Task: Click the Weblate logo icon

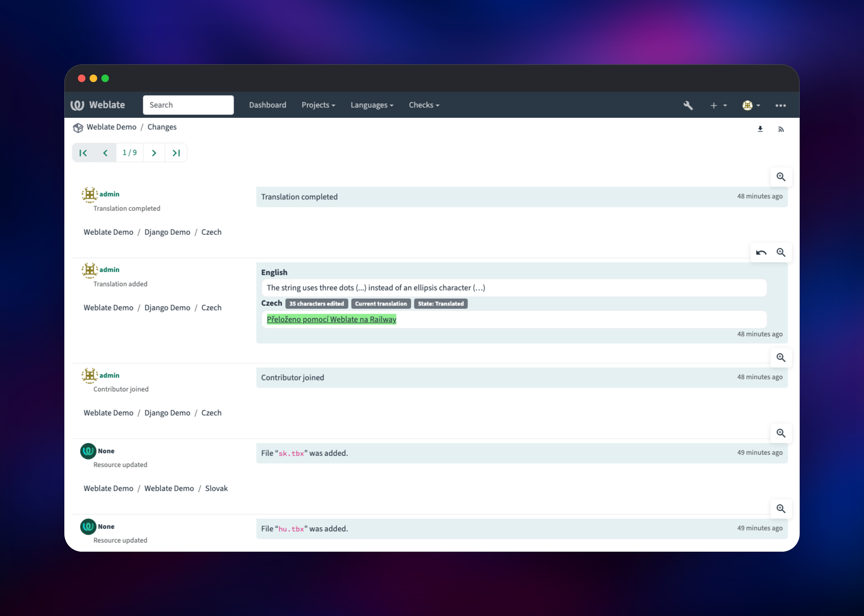Action: [x=77, y=105]
